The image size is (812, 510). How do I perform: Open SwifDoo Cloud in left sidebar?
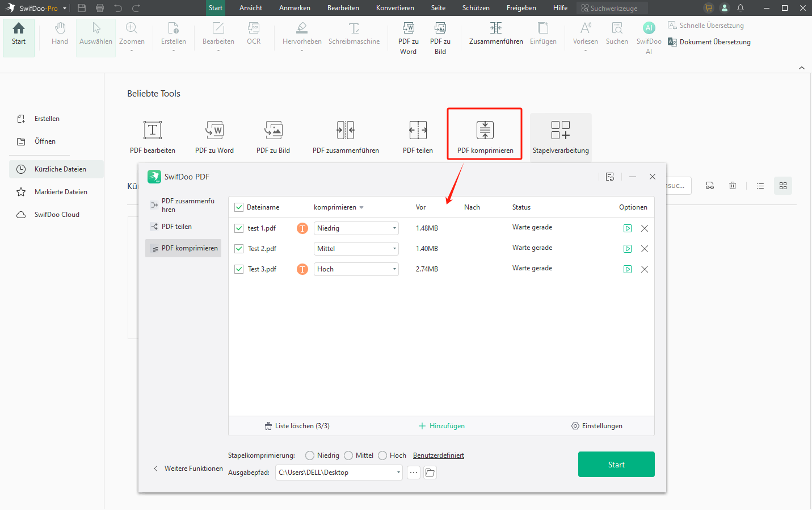[56, 215]
